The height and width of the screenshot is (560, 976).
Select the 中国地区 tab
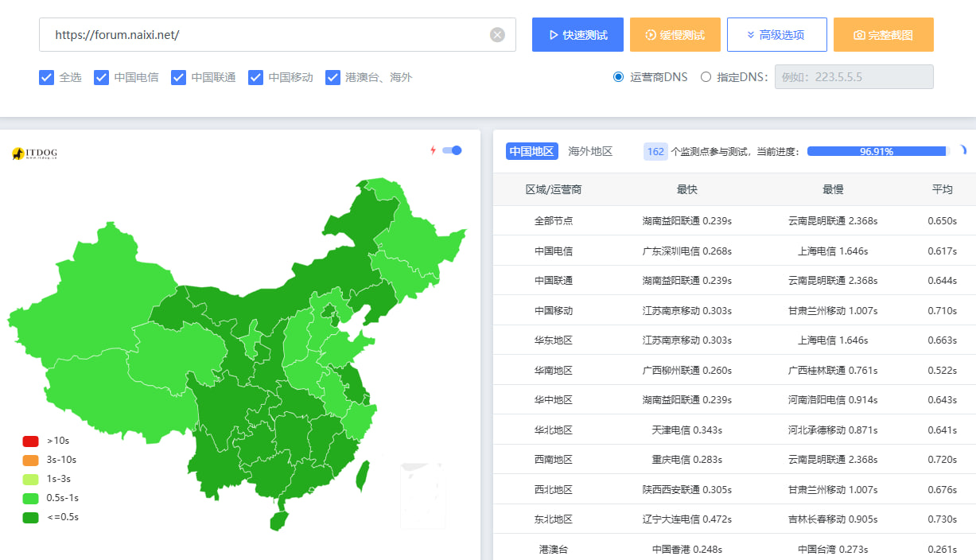tap(531, 151)
